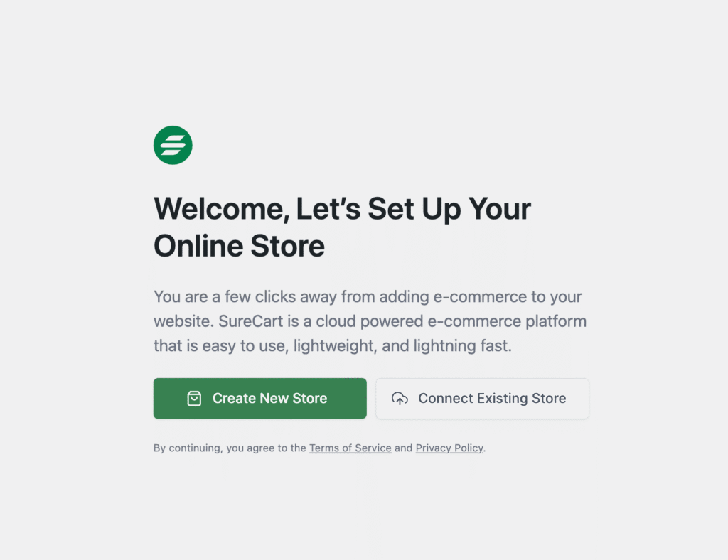
Task: Click the word "Service" in the terms link
Action: click(372, 448)
